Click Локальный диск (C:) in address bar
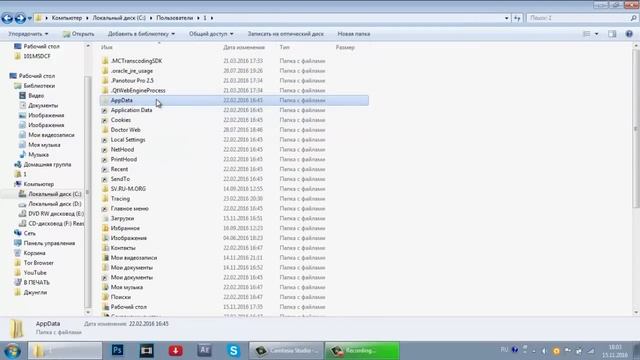The height and width of the screenshot is (360, 640). pyautogui.click(x=119, y=18)
